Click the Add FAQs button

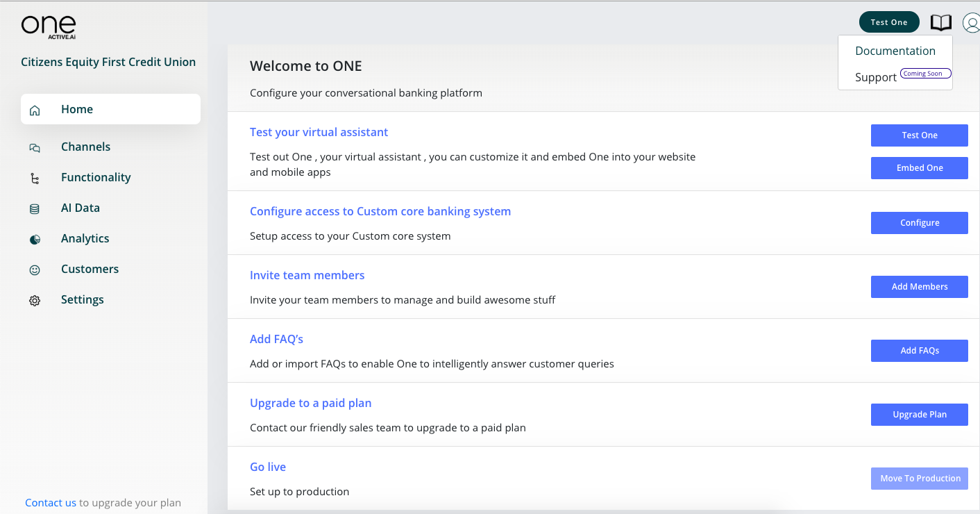(920, 351)
